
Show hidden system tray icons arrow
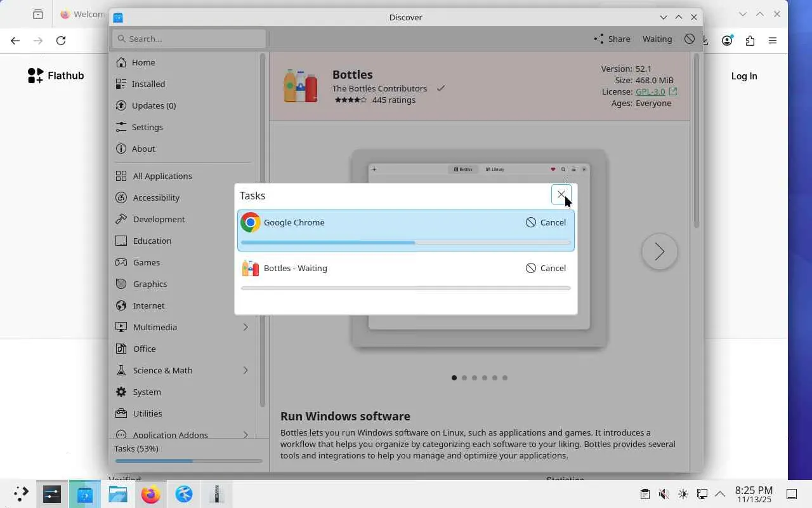[720, 494]
